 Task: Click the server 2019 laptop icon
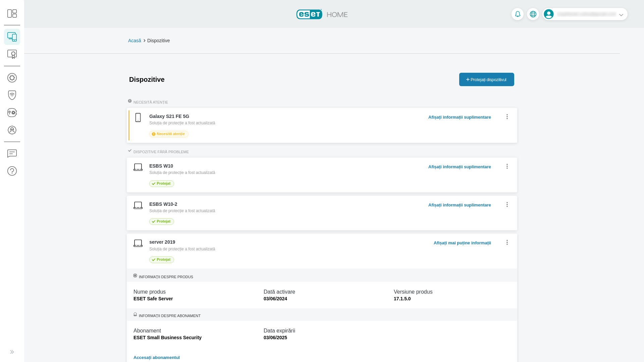point(138,243)
